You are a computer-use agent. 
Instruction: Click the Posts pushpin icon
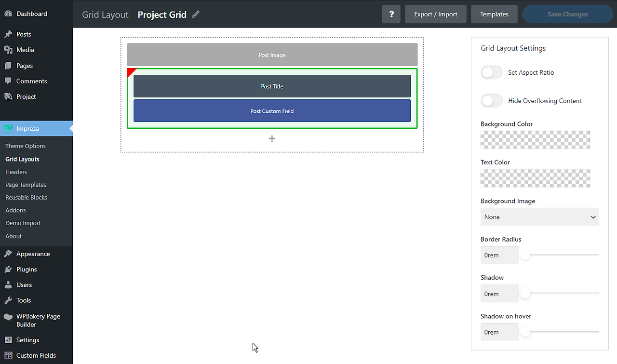coord(8,34)
